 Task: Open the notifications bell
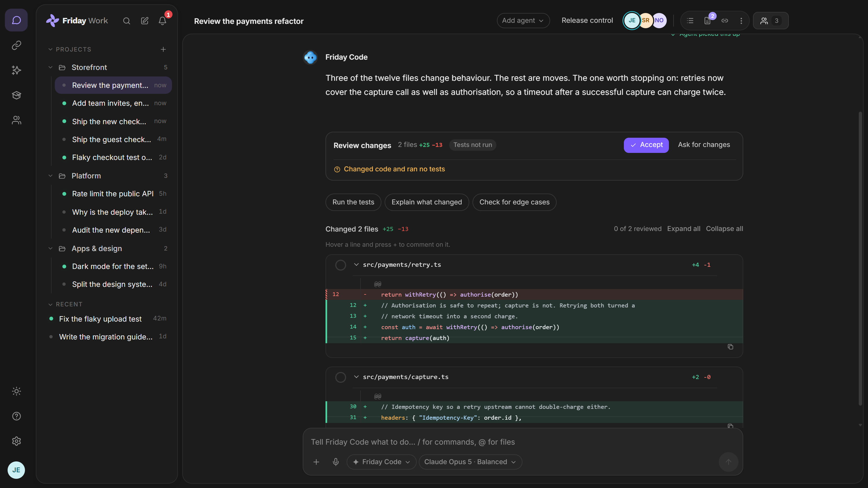[162, 21]
